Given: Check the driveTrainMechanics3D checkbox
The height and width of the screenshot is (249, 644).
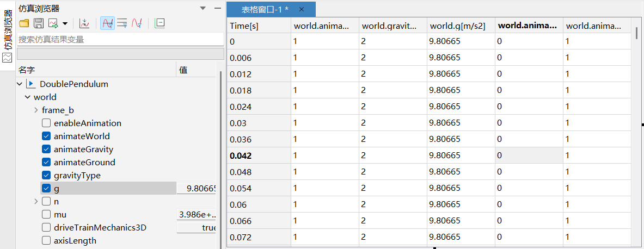Looking at the screenshot, I should tap(46, 228).
